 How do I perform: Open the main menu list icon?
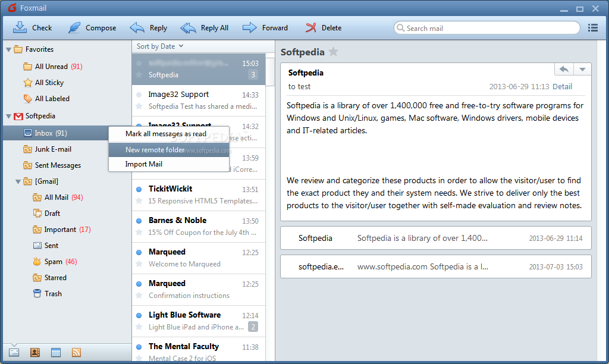click(x=593, y=27)
